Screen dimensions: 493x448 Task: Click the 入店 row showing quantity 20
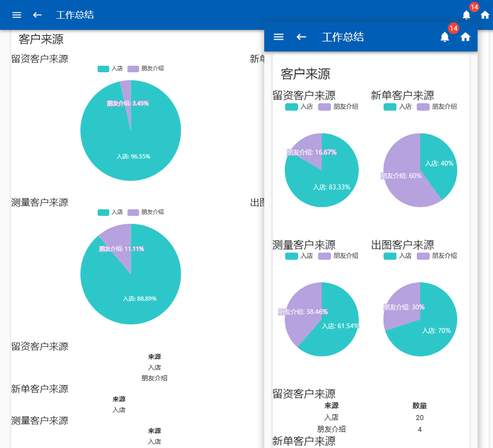pos(331,418)
